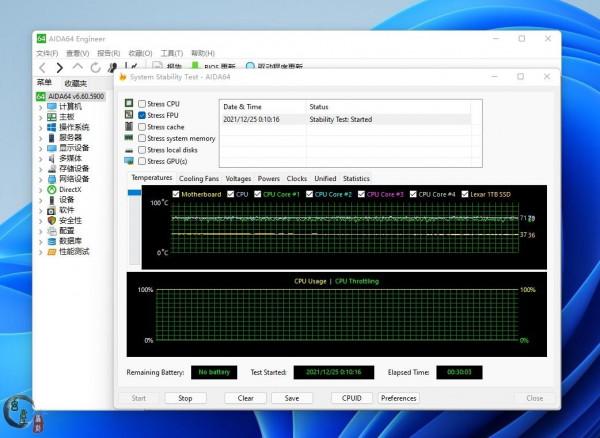Viewport: 600px width, 438px height.
Task: Open the 工具(T) menu
Action: pos(172,53)
